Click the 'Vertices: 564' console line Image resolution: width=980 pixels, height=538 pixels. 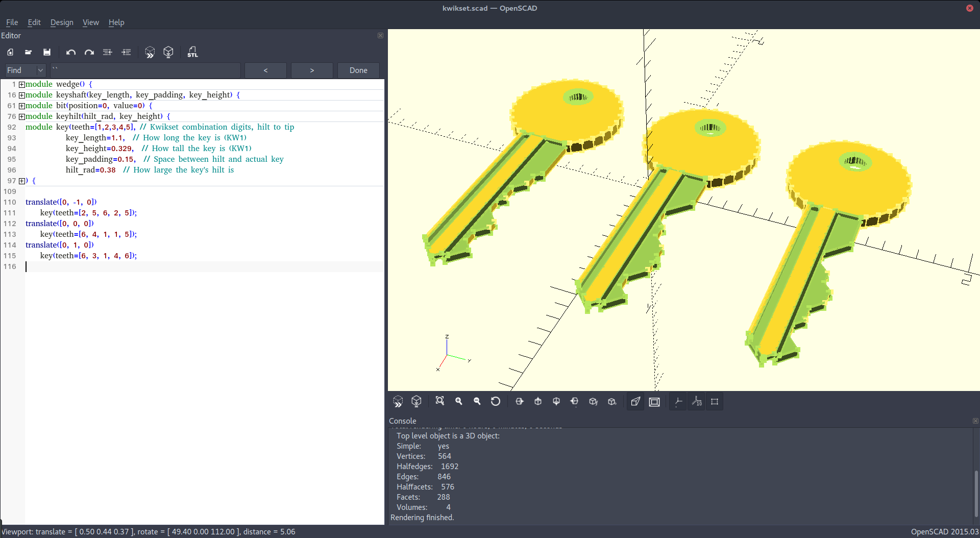[424, 456]
